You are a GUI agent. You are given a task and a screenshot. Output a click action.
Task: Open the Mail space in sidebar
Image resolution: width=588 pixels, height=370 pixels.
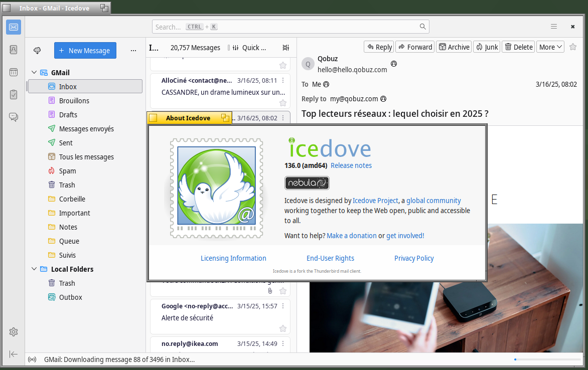(x=14, y=27)
